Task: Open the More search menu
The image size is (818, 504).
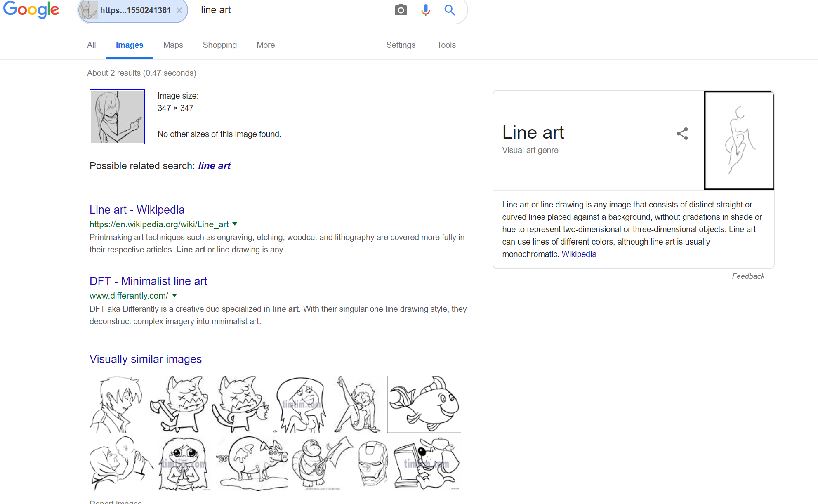Action: pos(265,45)
